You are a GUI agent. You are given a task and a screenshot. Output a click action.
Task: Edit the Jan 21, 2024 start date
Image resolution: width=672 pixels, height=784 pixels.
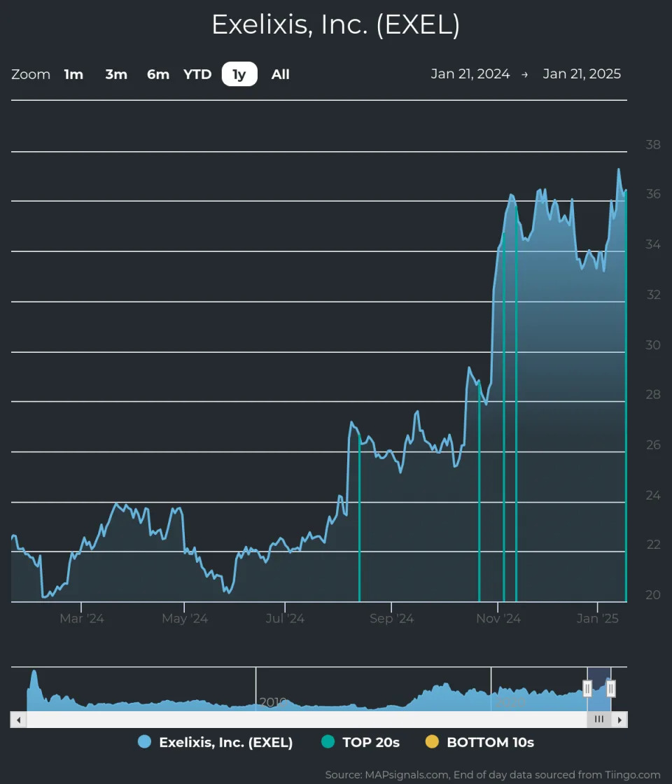[x=470, y=74]
